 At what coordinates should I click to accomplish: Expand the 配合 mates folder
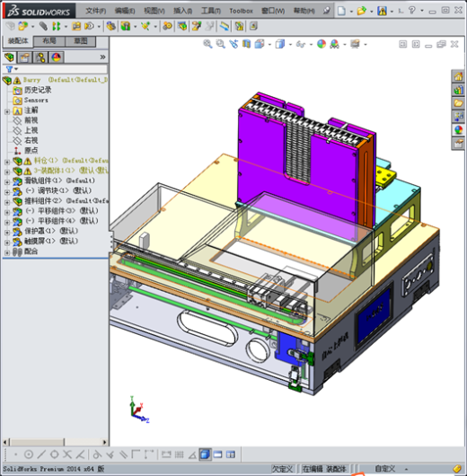click(x=7, y=252)
